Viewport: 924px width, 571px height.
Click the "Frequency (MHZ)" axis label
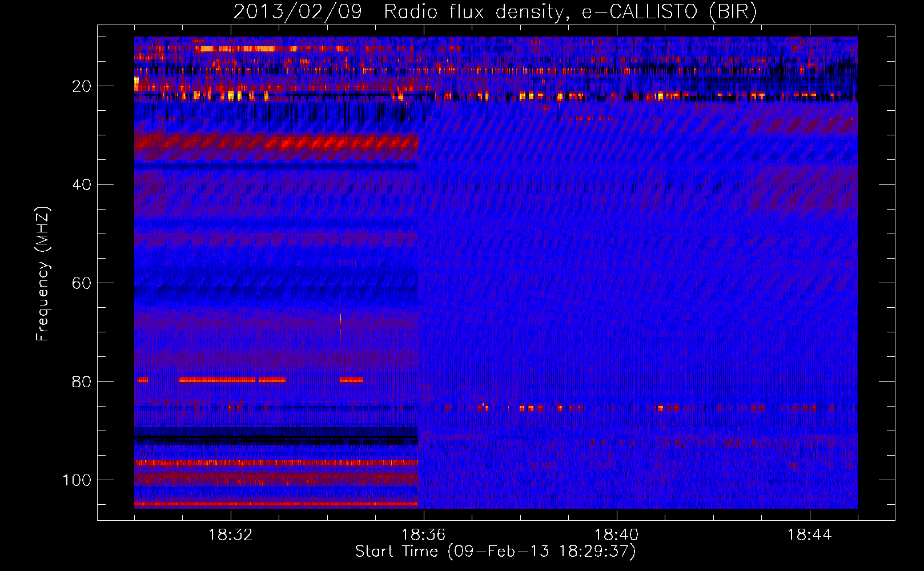[43, 274]
